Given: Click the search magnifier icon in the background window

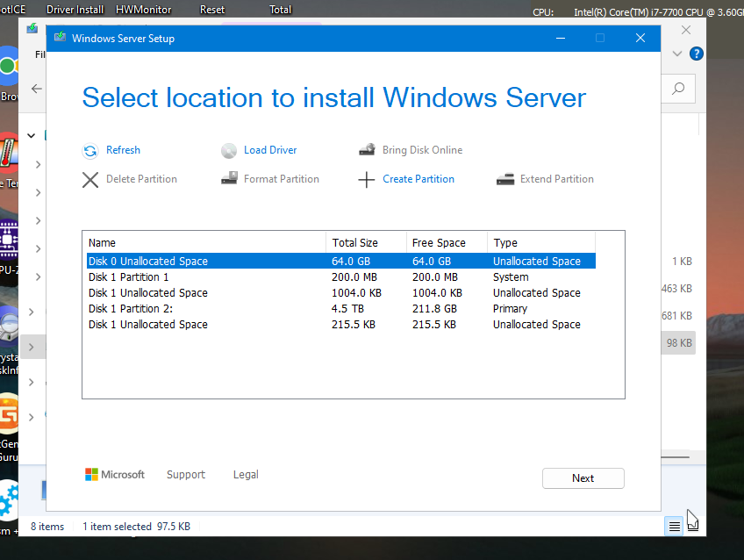Looking at the screenshot, I should tap(678, 89).
